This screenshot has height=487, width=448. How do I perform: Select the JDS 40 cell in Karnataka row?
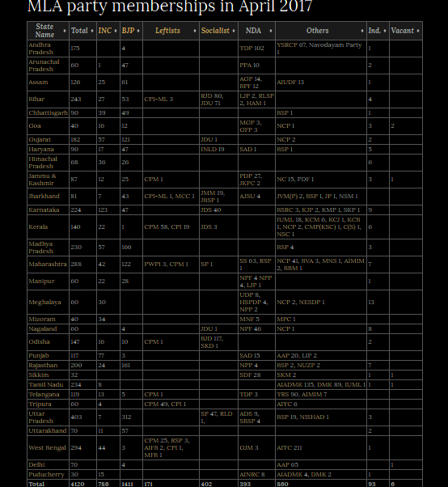click(218, 210)
